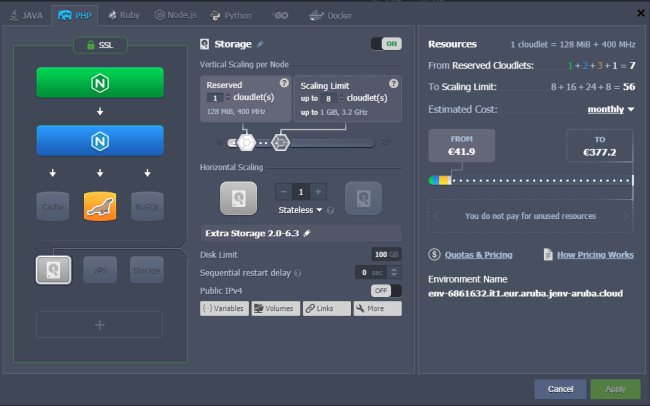The image size is (650, 406).
Task: Select the NoSQL database node block
Action: (x=146, y=205)
